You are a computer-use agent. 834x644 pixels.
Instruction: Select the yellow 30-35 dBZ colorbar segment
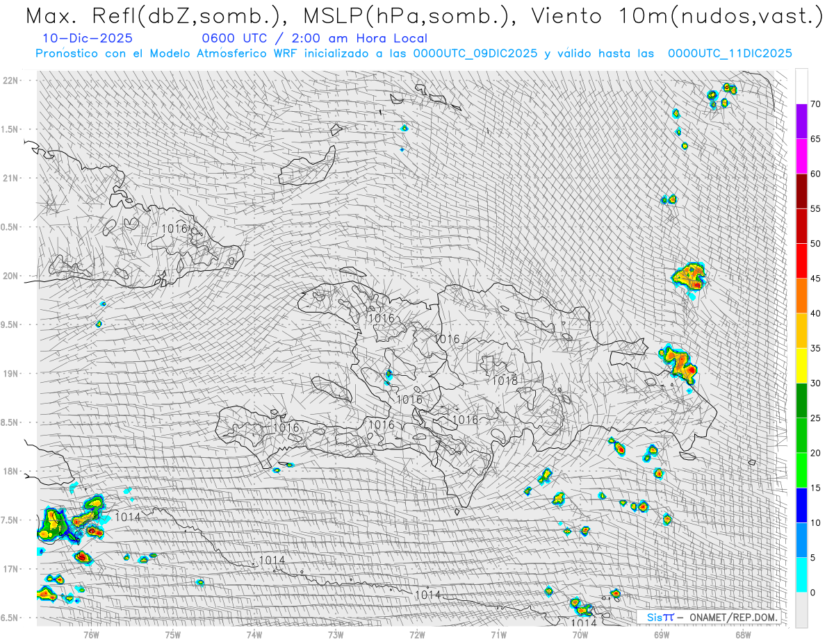(801, 365)
